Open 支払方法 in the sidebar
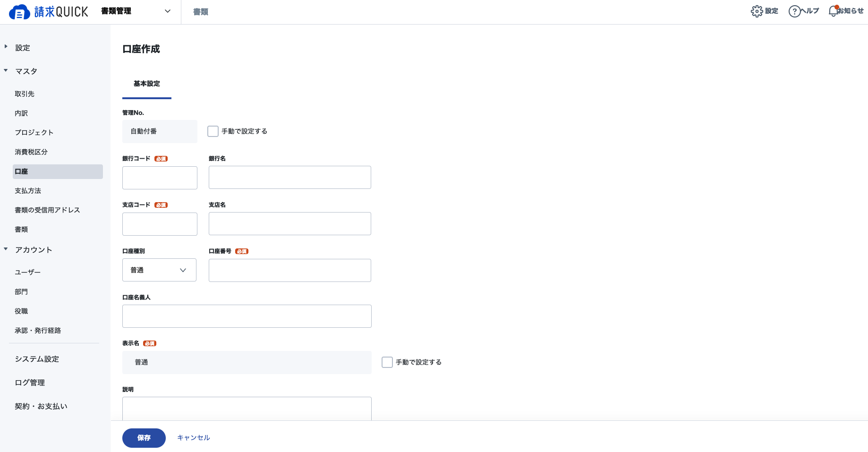868x452 pixels. coord(28,191)
